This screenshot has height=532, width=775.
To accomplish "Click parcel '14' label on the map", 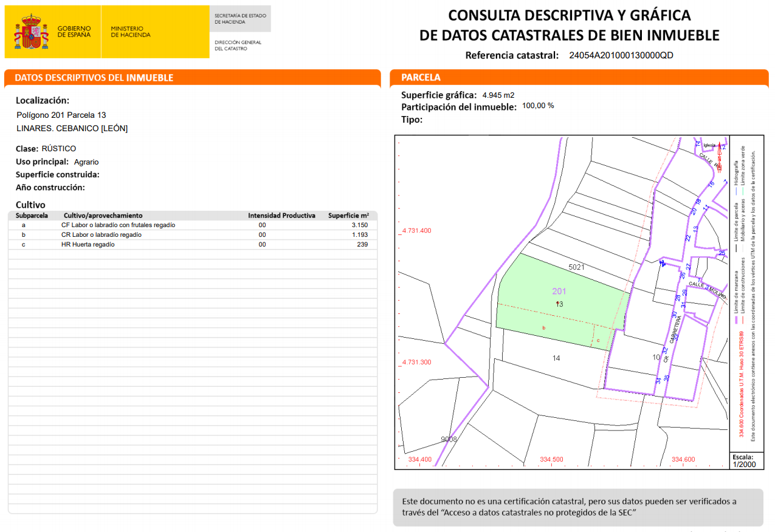I will [x=556, y=358].
